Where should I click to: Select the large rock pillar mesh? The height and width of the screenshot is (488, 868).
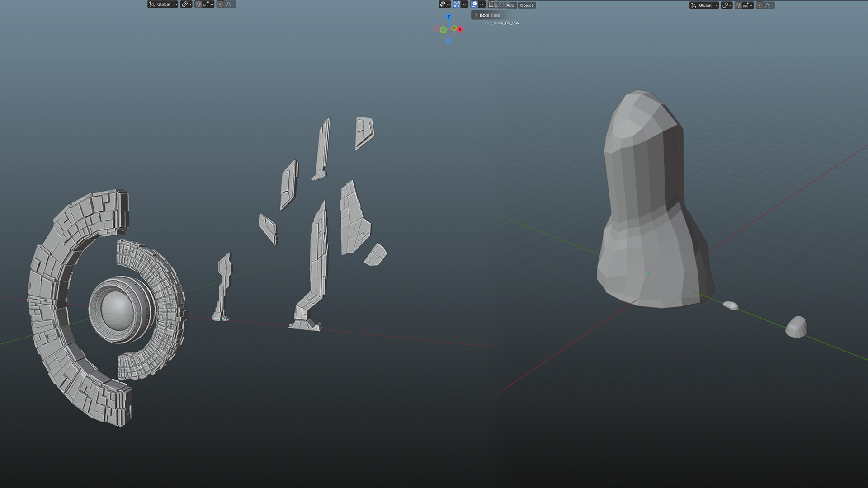646,203
